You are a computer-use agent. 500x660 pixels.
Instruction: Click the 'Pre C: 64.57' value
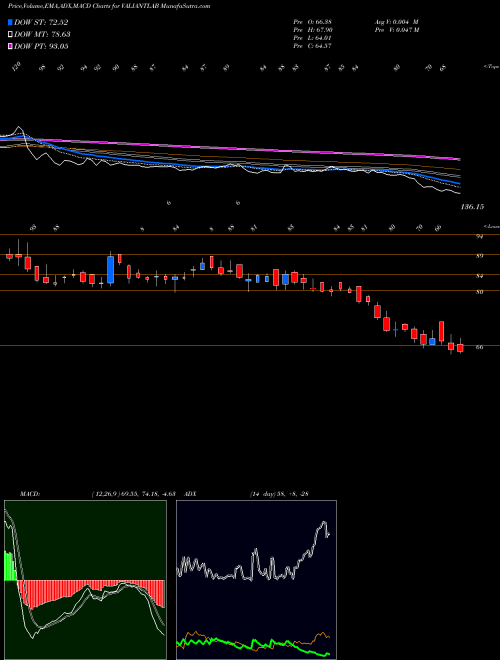312,46
